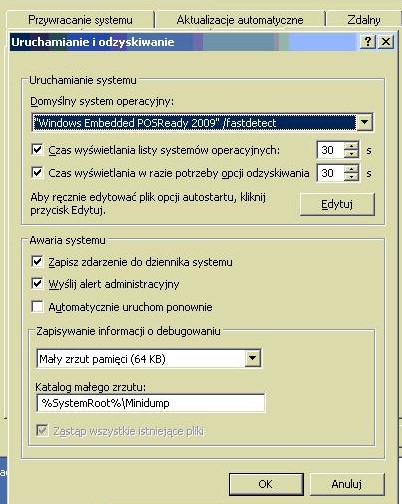Open default operating system dropdown arrow

[x=364, y=122]
